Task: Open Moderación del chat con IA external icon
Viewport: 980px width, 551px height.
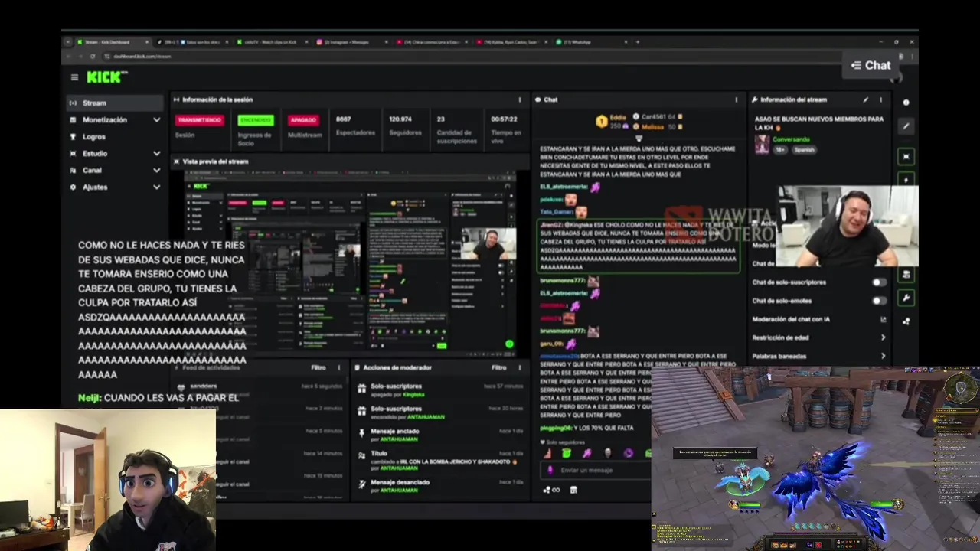Action: [x=883, y=319]
